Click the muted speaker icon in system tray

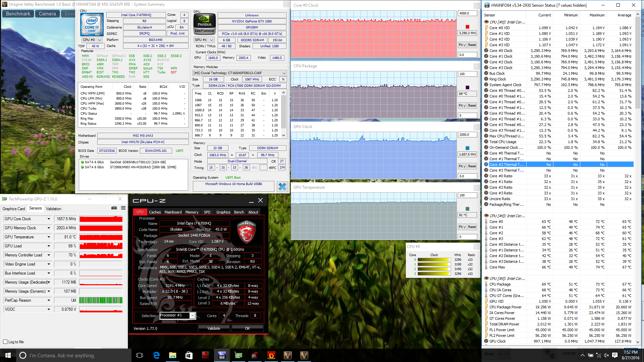(x=606, y=355)
